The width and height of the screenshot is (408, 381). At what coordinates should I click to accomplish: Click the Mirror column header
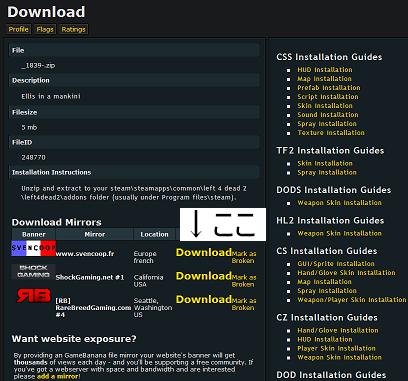95,234
